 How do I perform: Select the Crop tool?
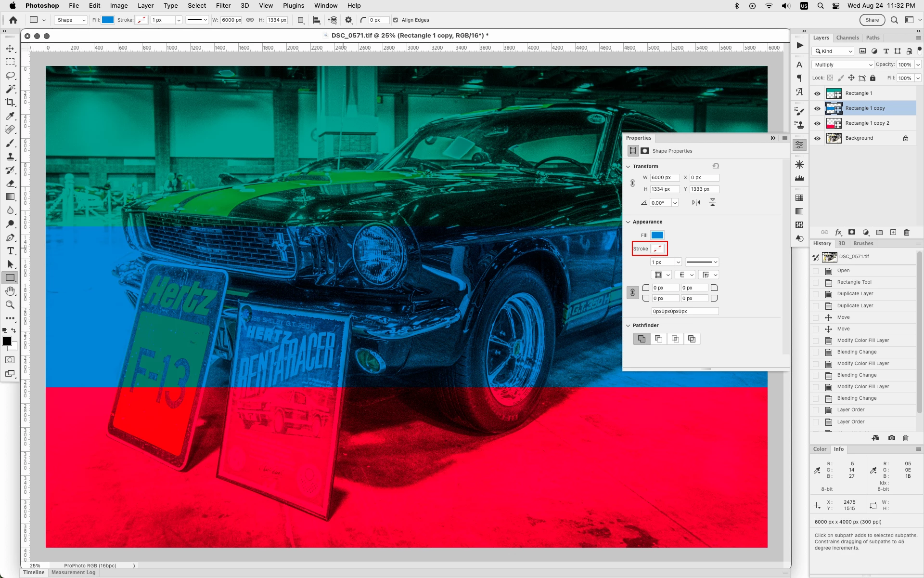(10, 103)
